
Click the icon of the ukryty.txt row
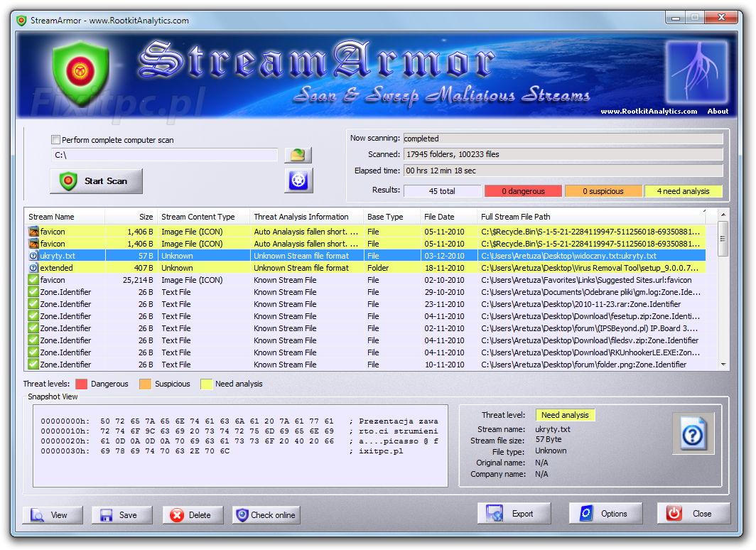(33, 256)
